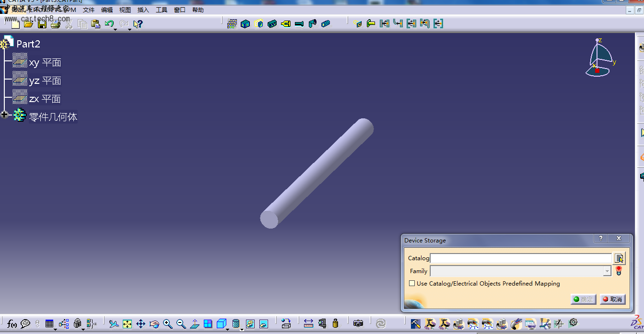
Task: Click the hammer icon in bottom toolbar
Action: 416,324
